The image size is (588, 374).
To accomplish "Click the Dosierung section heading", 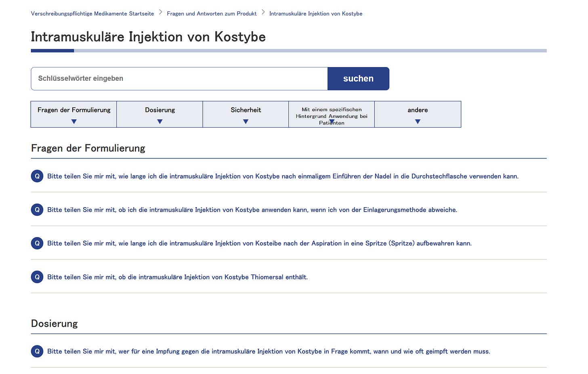I will (55, 324).
